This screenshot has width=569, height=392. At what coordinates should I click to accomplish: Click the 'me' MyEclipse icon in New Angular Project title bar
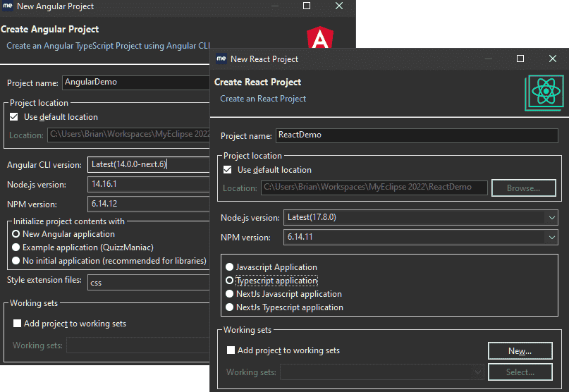point(8,6)
